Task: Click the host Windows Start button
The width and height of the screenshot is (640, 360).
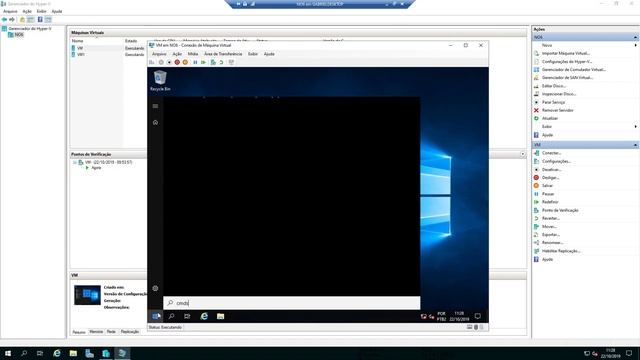Action: (8, 353)
